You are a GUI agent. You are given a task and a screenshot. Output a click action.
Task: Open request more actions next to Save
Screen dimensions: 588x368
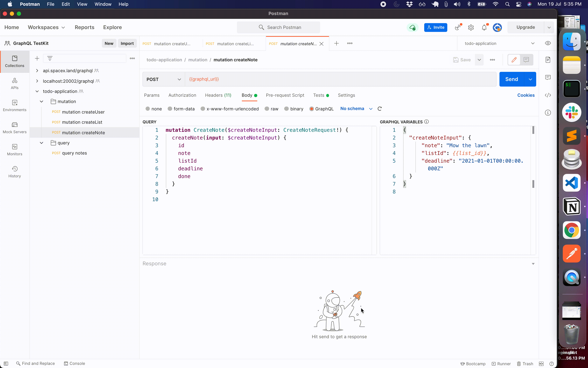[492, 60]
